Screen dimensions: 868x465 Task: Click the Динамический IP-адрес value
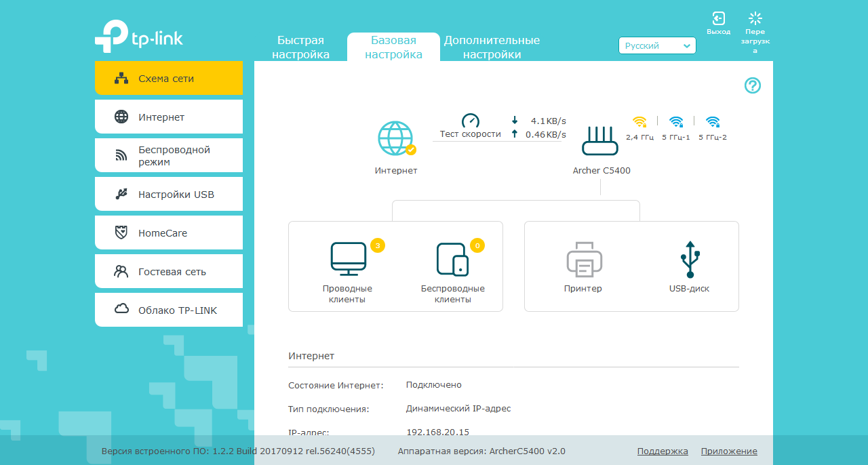point(458,408)
